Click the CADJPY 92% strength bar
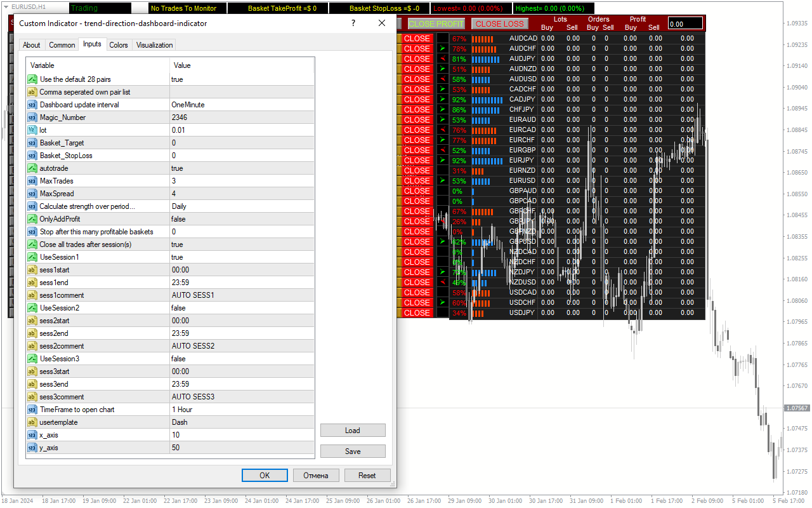812x508 pixels. pyautogui.click(x=487, y=100)
